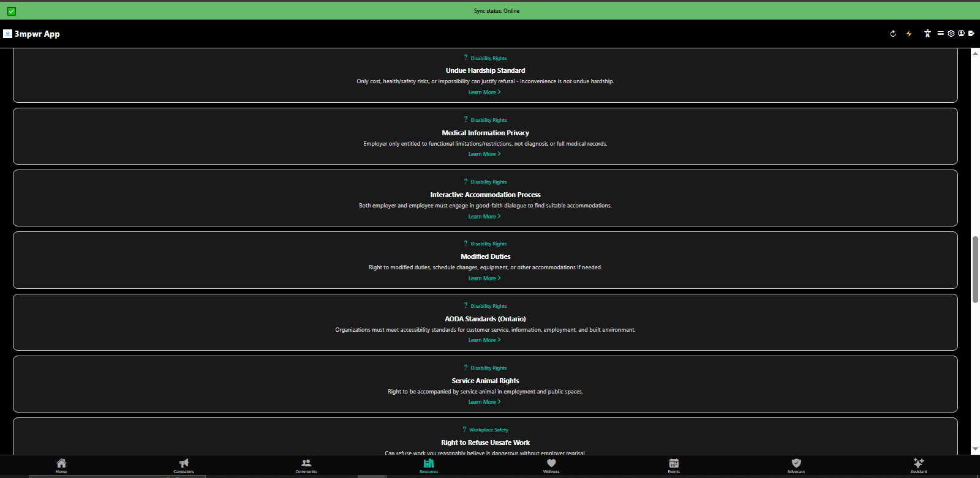The width and height of the screenshot is (980, 478).
Task: Open settings via the gear icon
Action: (x=951, y=34)
